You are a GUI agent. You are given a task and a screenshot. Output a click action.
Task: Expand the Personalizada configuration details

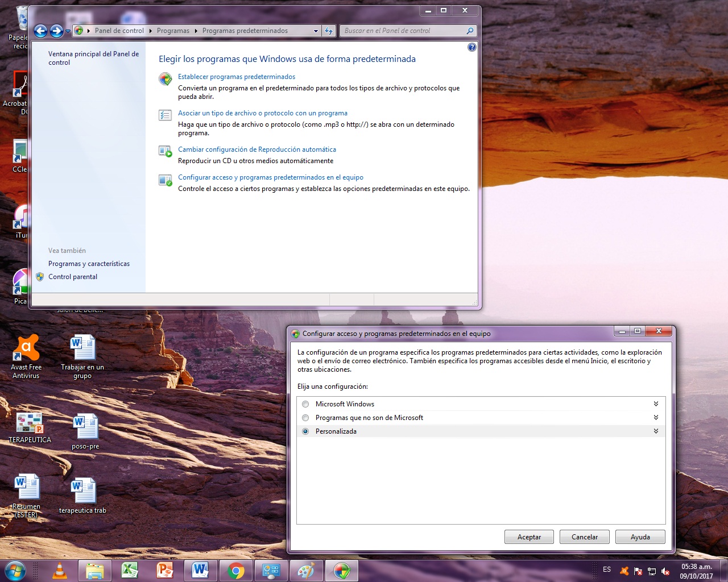point(655,431)
